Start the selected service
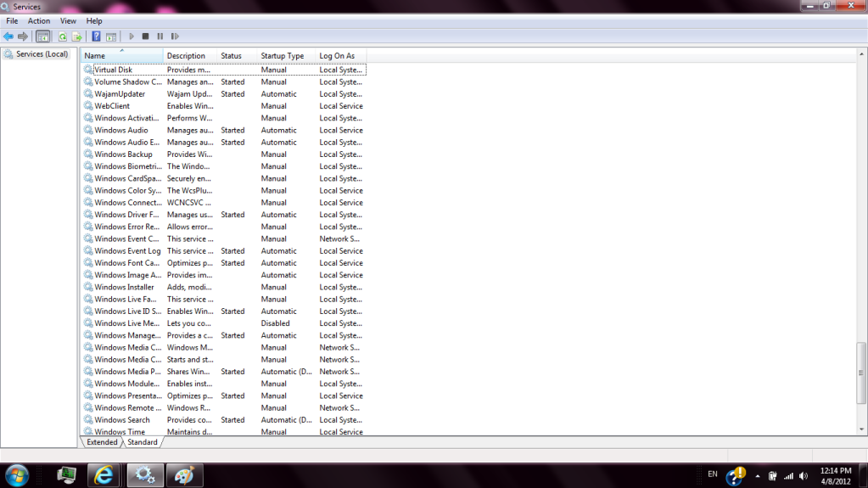868x488 pixels. [132, 36]
